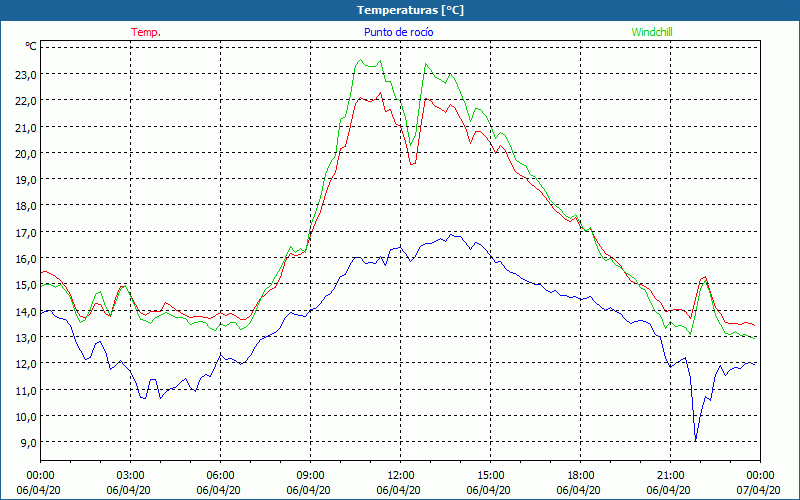Click the 18:00 time axis label
Screen dimensions: 800x500
tap(580, 476)
